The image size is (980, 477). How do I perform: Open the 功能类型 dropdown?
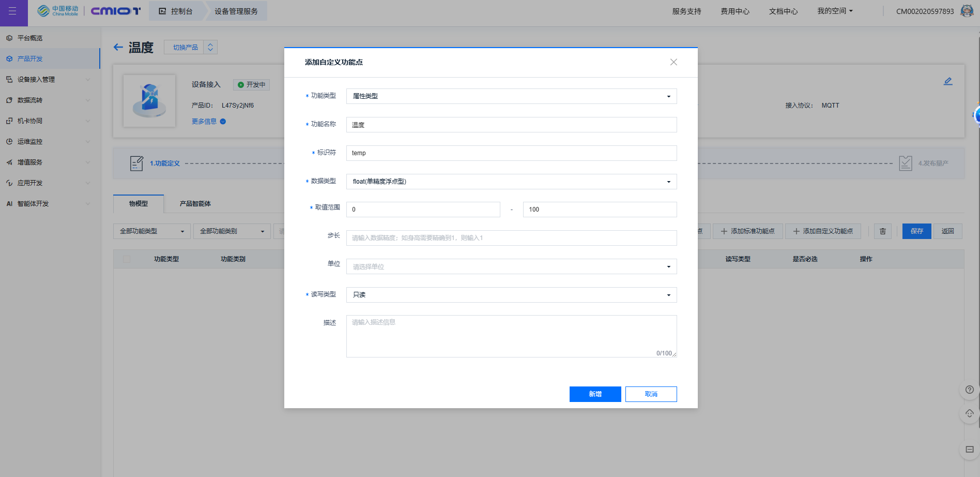point(511,96)
